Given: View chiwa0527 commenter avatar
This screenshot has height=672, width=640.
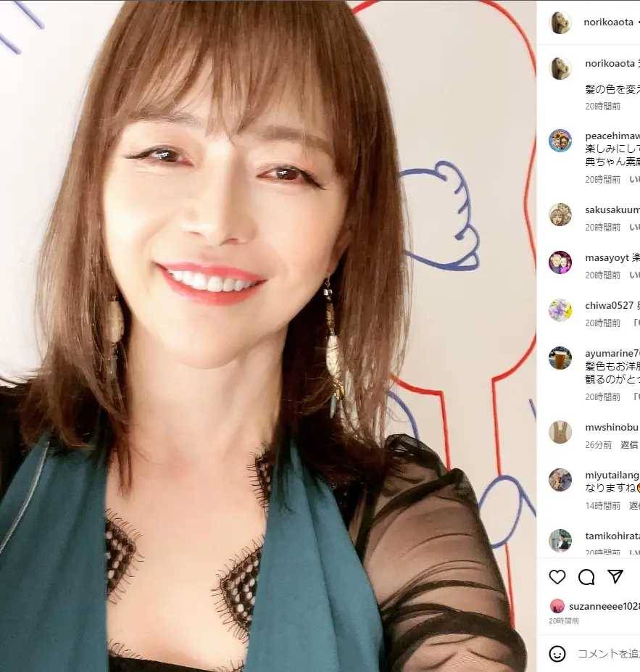Looking at the screenshot, I should tap(560, 310).
